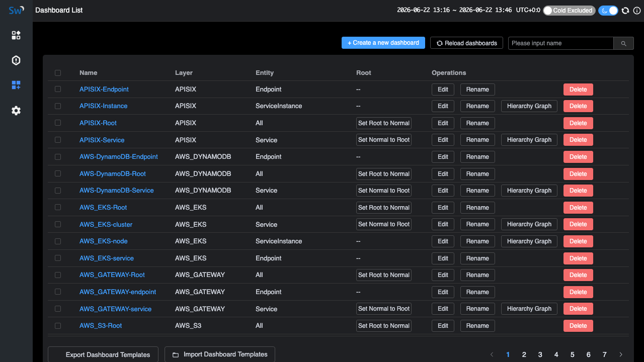Click Set Root to Normal for AWS_S3-Root
644x362 pixels.
click(x=384, y=326)
